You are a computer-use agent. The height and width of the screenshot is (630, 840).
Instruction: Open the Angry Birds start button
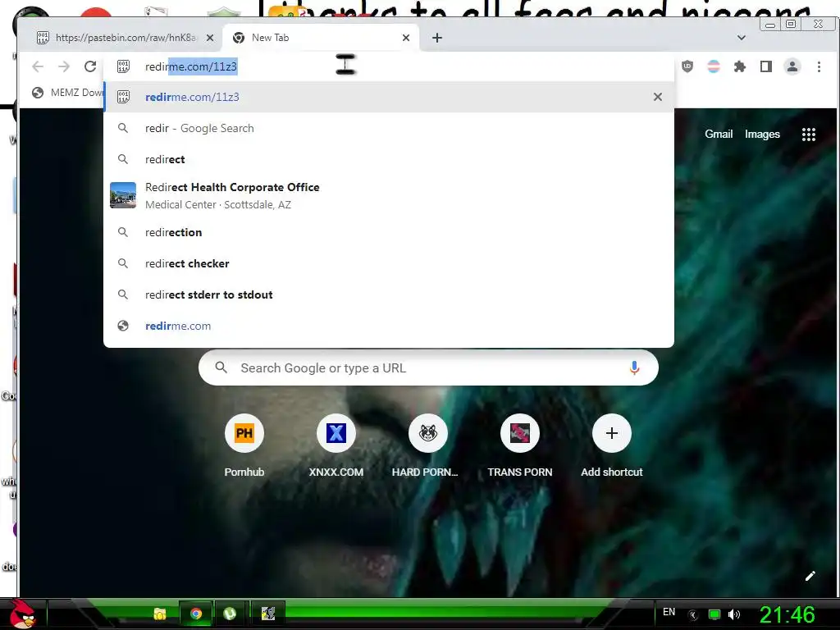(x=22, y=614)
